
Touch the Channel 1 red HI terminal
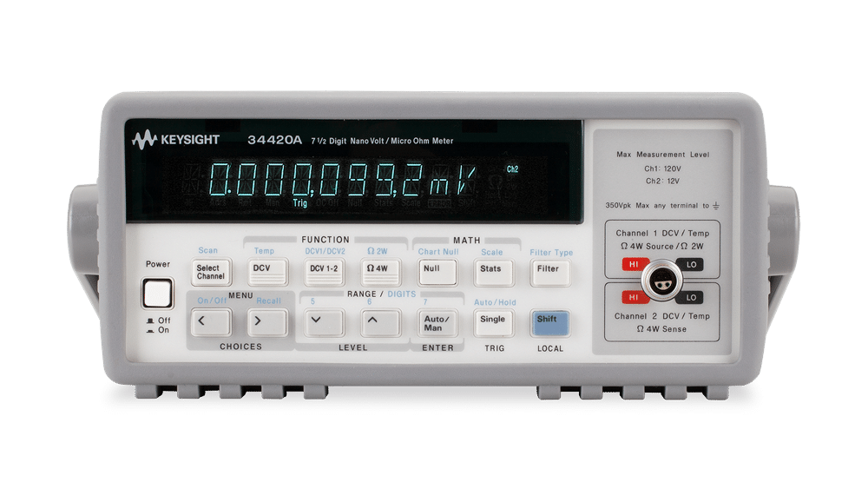click(x=635, y=264)
